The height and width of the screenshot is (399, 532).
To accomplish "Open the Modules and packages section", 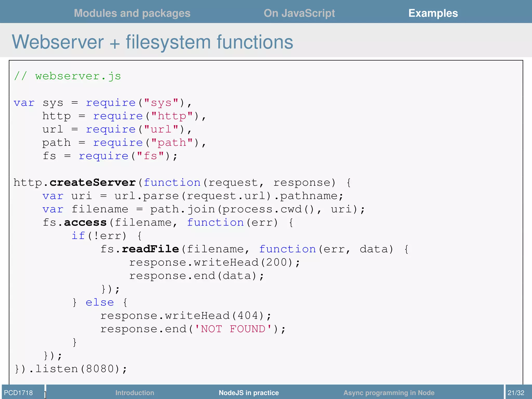I will point(132,13).
